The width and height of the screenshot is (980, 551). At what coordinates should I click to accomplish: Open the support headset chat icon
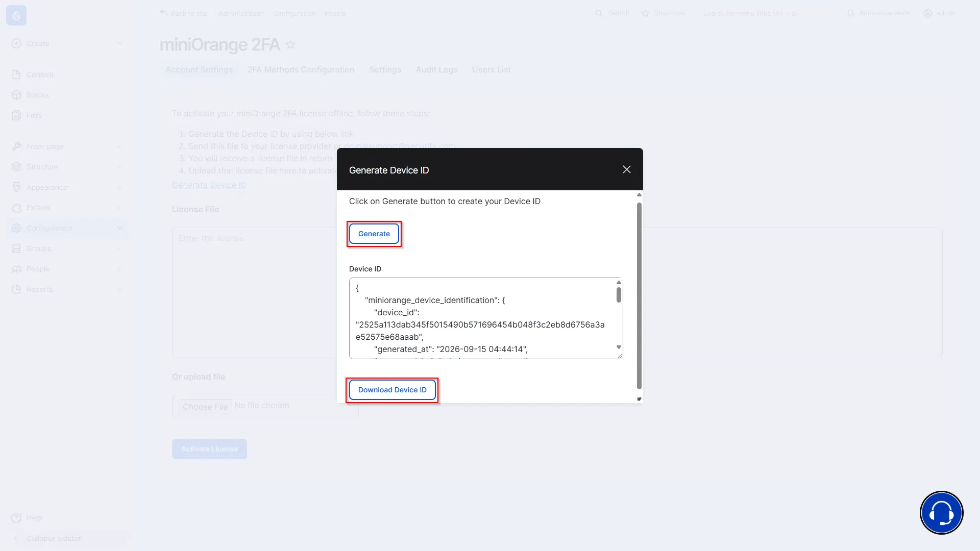941,512
